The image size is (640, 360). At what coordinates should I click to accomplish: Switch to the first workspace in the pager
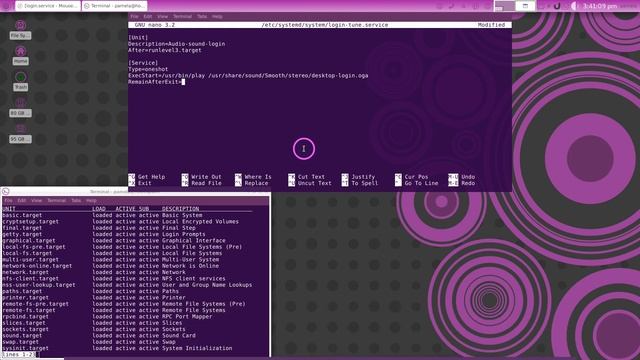click(504, 6)
